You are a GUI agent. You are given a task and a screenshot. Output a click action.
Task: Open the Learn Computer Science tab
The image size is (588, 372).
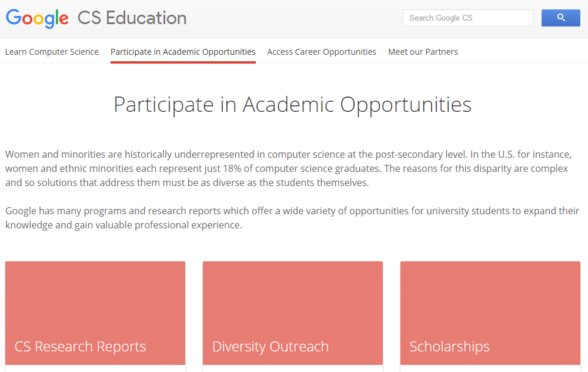pos(52,52)
